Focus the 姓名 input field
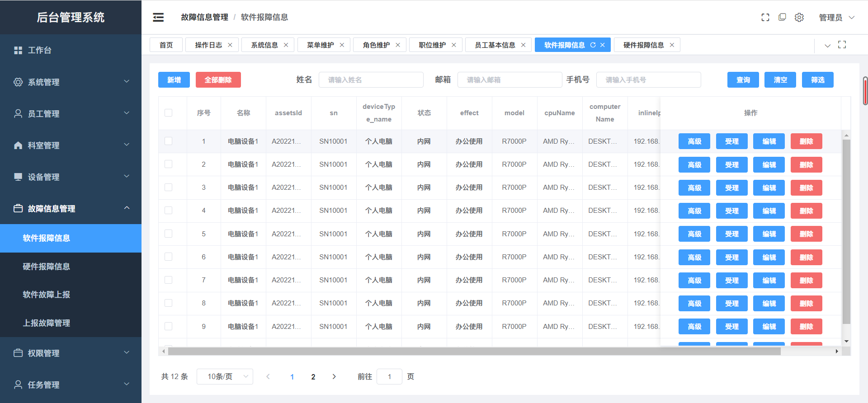 (371, 80)
